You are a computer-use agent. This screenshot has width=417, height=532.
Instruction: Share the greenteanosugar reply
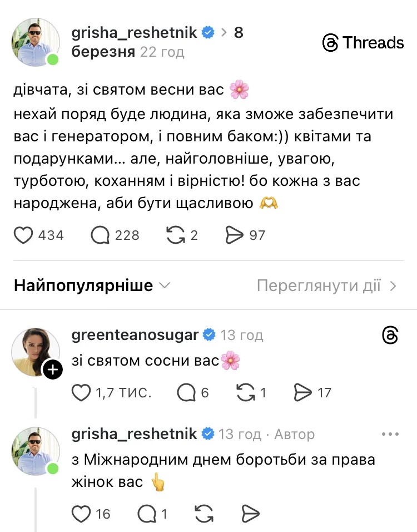click(x=302, y=393)
